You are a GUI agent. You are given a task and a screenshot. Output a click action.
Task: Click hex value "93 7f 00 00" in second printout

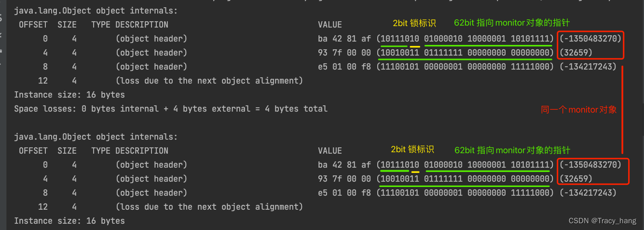tap(344, 179)
